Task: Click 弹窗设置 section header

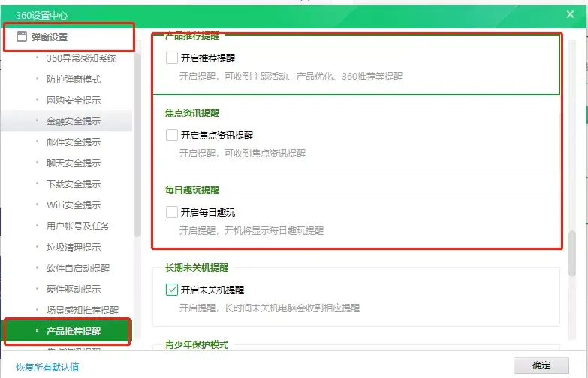Action: pyautogui.click(x=50, y=37)
